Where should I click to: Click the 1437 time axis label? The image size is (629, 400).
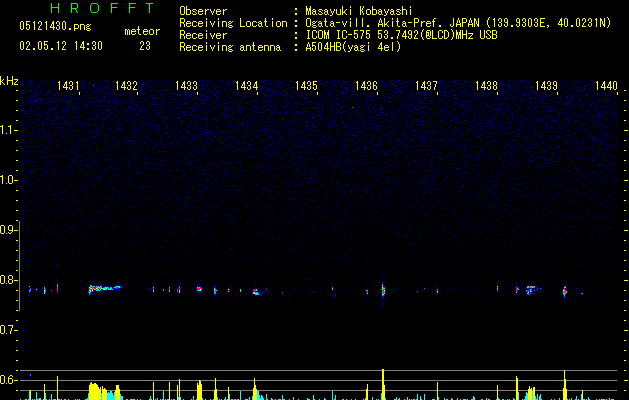[426, 86]
